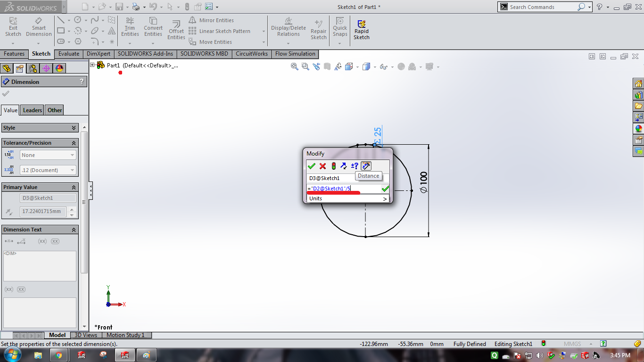The height and width of the screenshot is (362, 644).
Task: Click the Trim Entities tool
Action: [x=130, y=27]
